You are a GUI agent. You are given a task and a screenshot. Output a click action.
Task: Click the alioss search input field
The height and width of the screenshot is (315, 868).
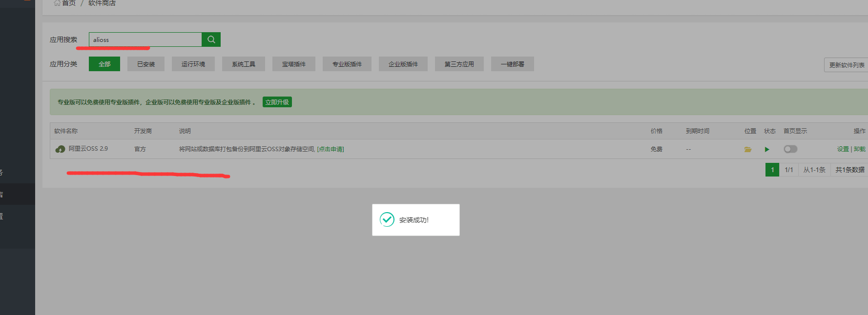pyautogui.click(x=145, y=39)
